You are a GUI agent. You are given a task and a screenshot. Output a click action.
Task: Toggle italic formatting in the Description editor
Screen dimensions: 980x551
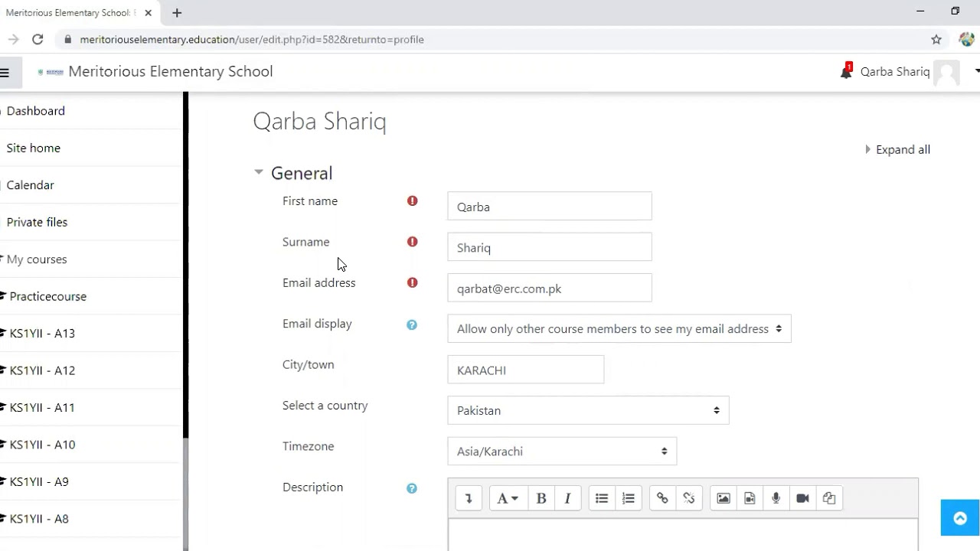coord(567,498)
